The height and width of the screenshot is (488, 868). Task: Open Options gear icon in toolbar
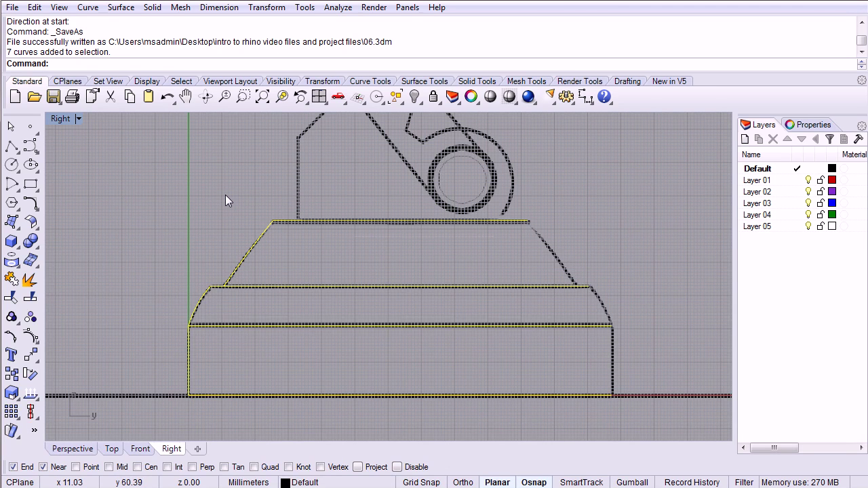[566, 97]
